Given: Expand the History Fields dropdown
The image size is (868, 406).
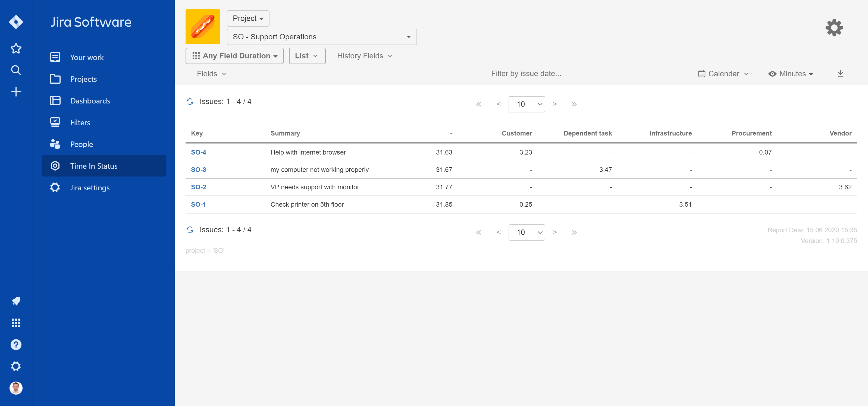Looking at the screenshot, I should coord(364,56).
